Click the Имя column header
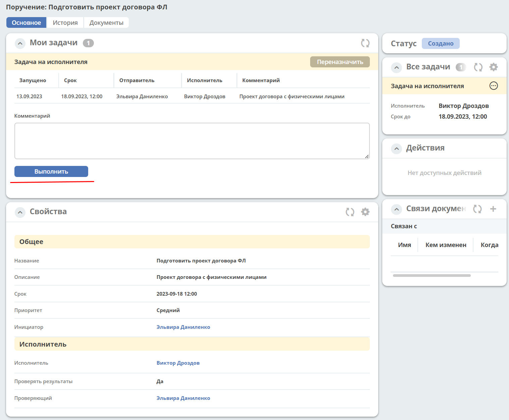 coord(404,245)
